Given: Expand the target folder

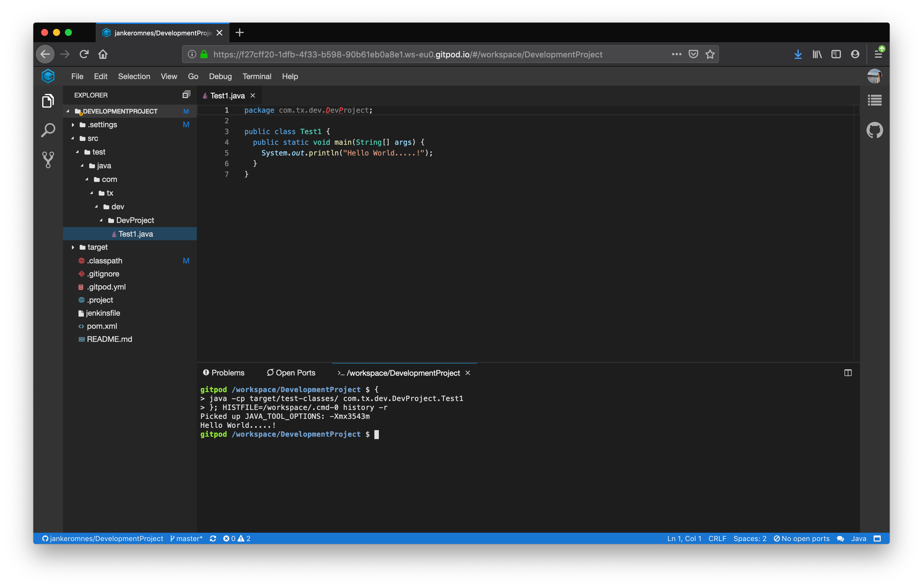Looking at the screenshot, I should click(x=73, y=247).
